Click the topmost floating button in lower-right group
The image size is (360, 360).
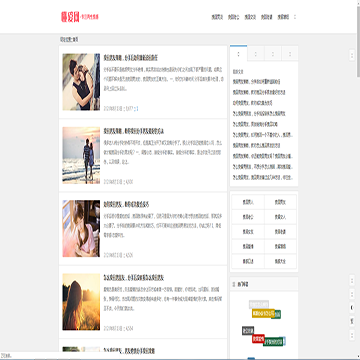point(352,280)
